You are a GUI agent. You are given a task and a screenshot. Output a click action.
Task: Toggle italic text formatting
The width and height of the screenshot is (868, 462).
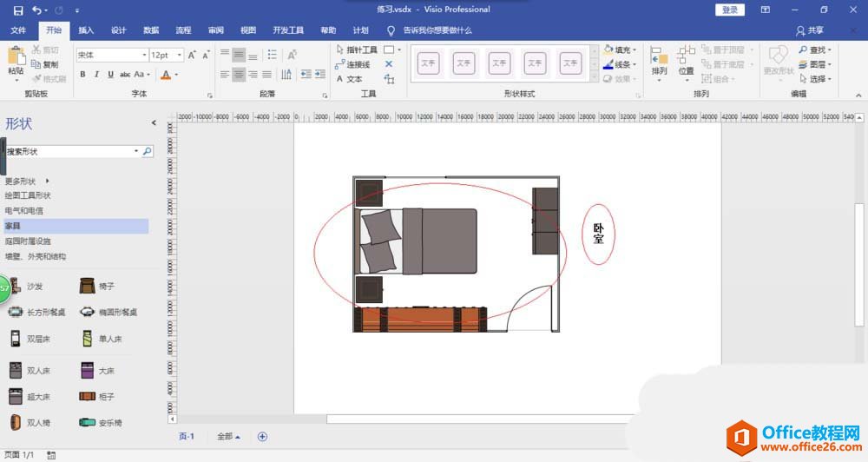coord(96,75)
